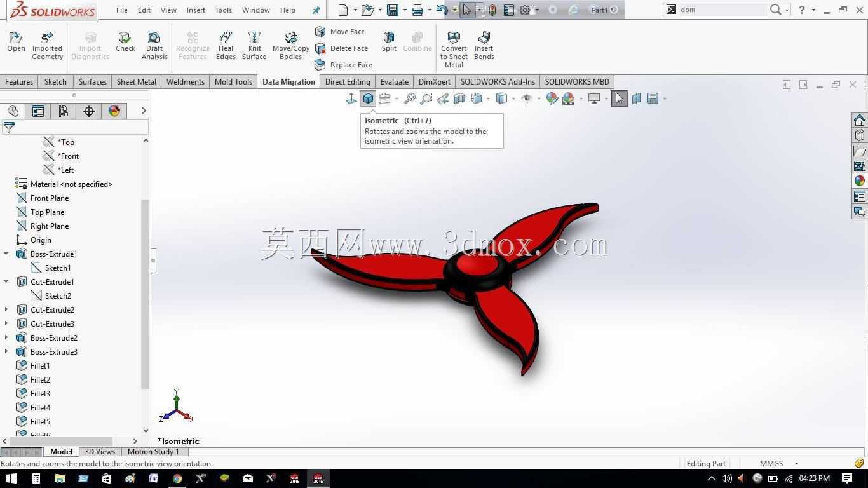Switch to the 3D Views tab

click(x=100, y=452)
